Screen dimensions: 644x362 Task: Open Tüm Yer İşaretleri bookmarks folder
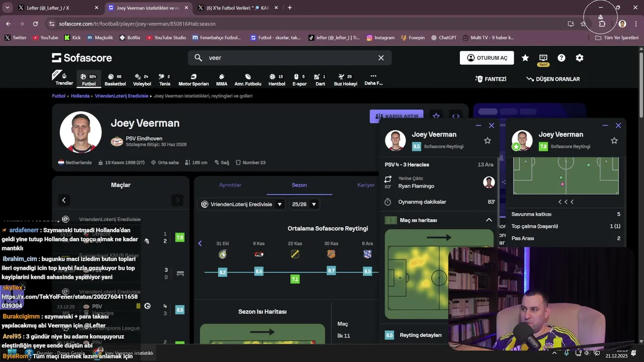tap(617, 38)
